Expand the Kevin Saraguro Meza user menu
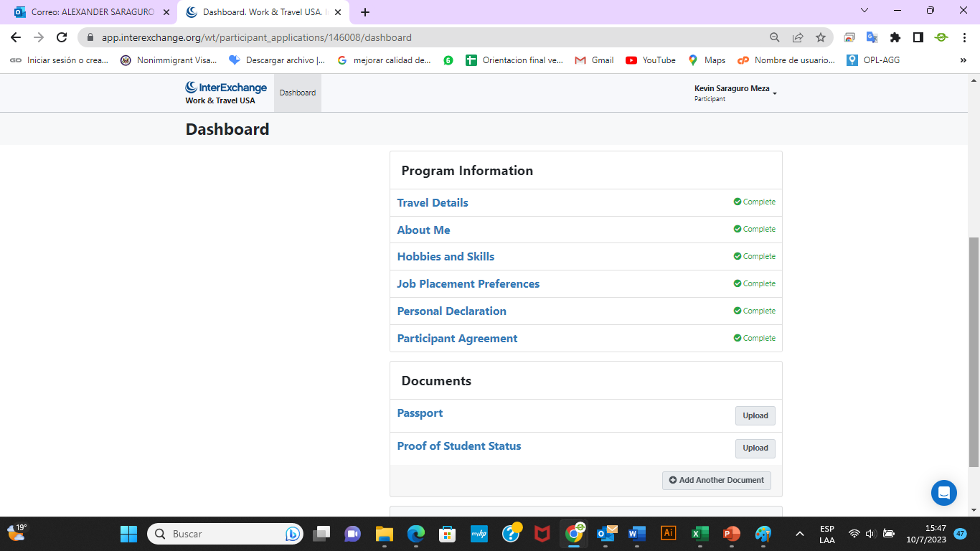 [735, 93]
